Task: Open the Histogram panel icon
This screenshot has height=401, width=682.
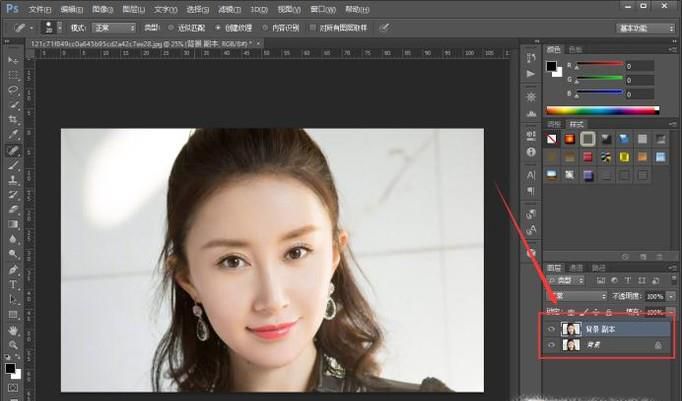Action: coord(531,114)
